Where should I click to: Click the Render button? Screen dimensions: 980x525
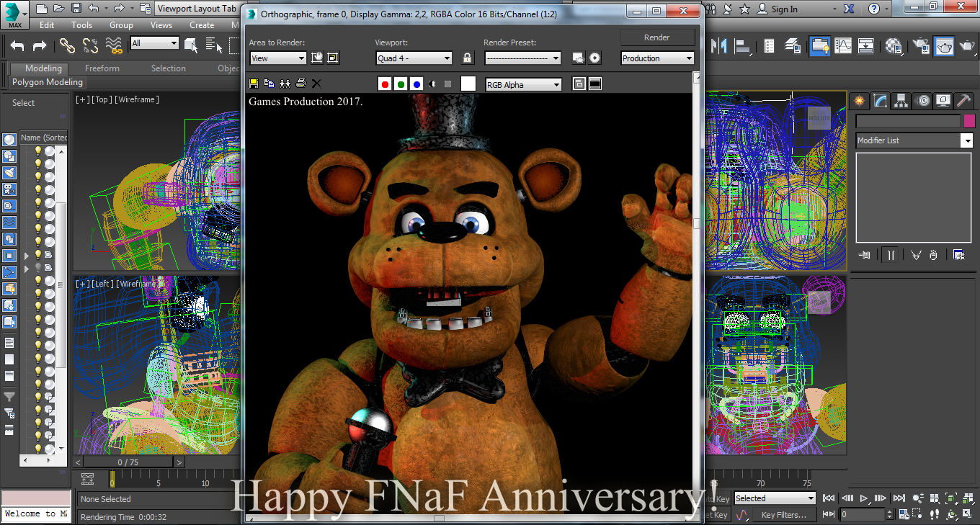657,37
